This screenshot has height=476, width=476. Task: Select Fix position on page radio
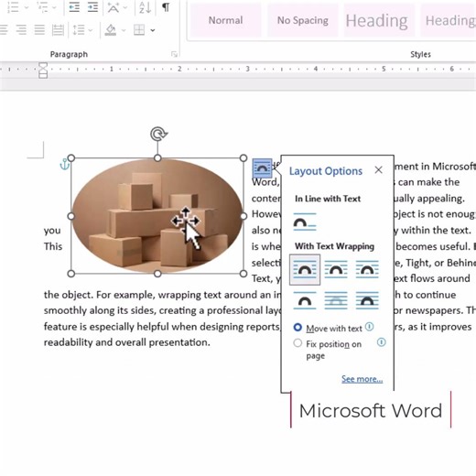click(x=297, y=343)
